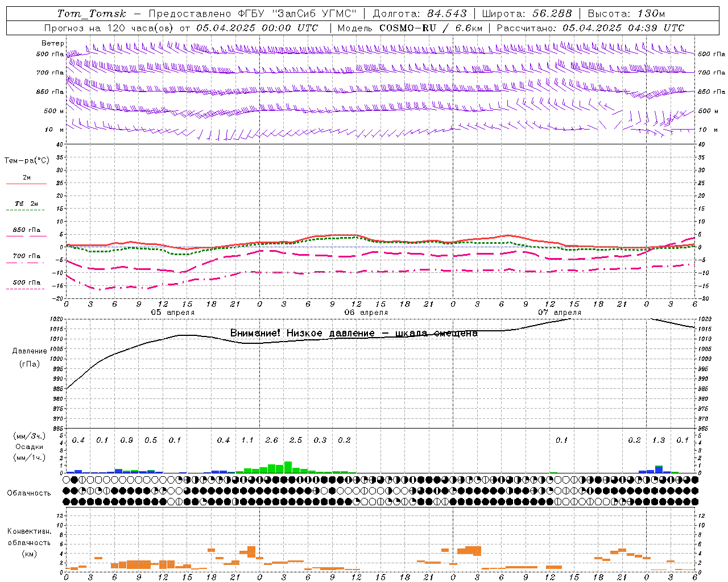This screenshot has height=582, width=728.
Task: Click the Tom_Tomsk station title
Action: [92, 14]
